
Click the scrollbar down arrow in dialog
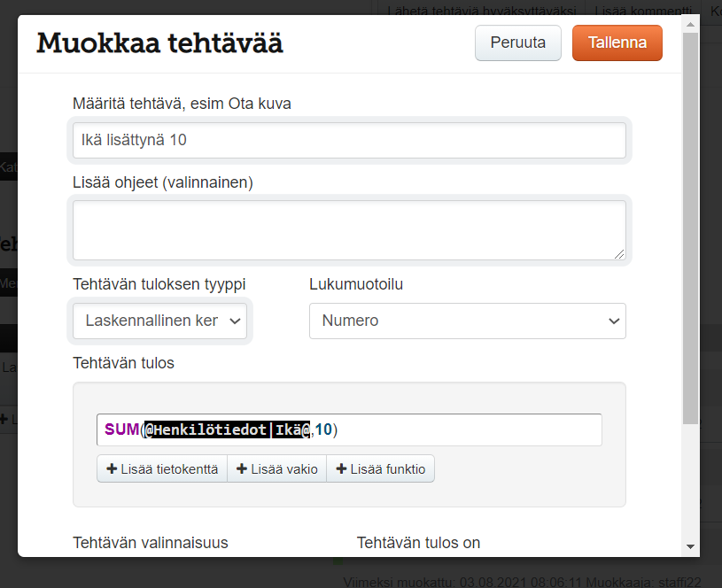[690, 548]
